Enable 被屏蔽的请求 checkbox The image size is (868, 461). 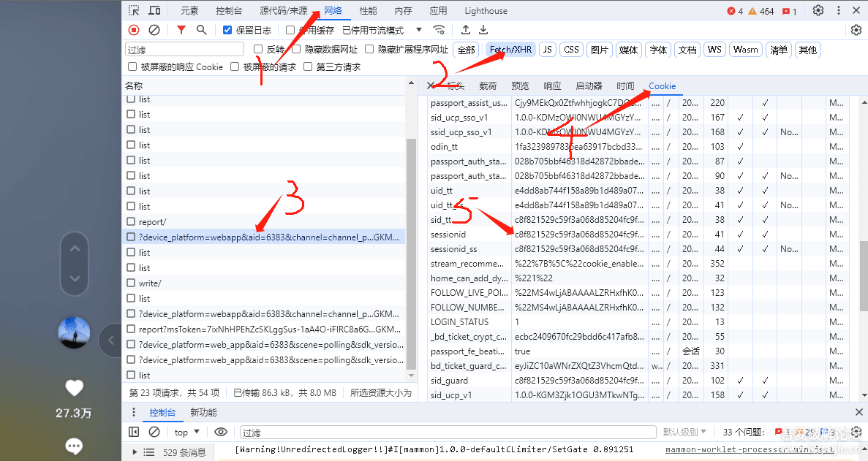[x=235, y=66]
